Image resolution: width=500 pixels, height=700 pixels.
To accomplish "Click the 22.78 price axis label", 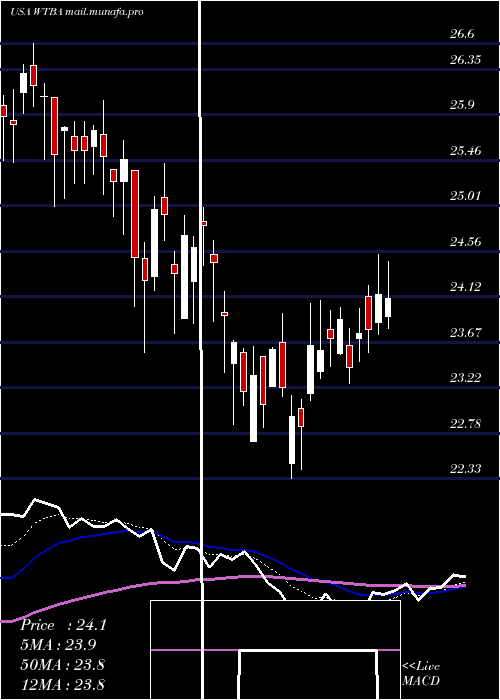I will click(466, 424).
